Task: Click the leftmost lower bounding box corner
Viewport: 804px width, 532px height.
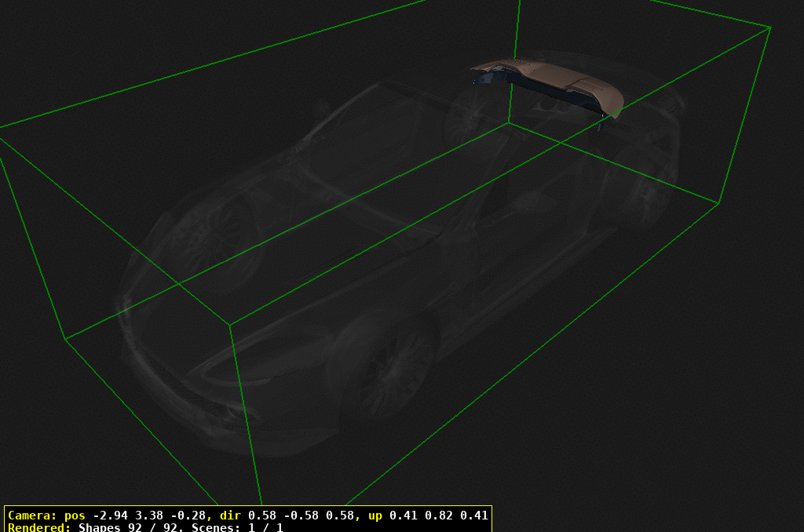Action: [x=64, y=339]
